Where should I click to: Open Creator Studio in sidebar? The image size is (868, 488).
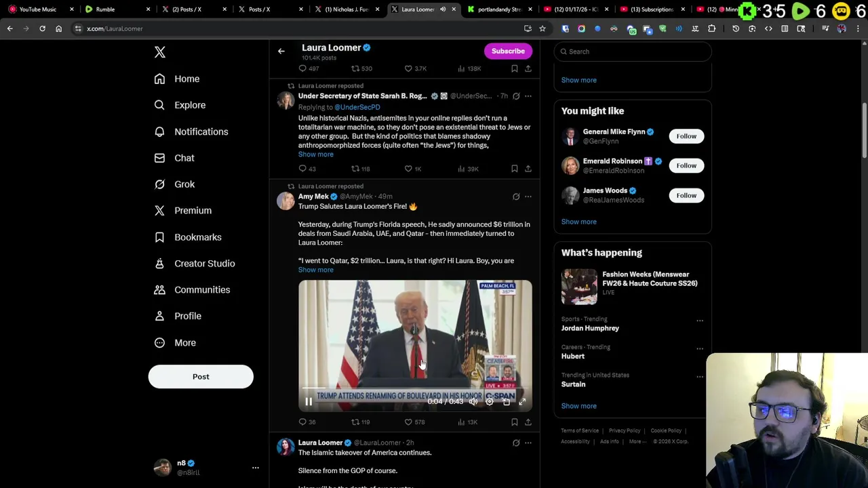(x=194, y=264)
